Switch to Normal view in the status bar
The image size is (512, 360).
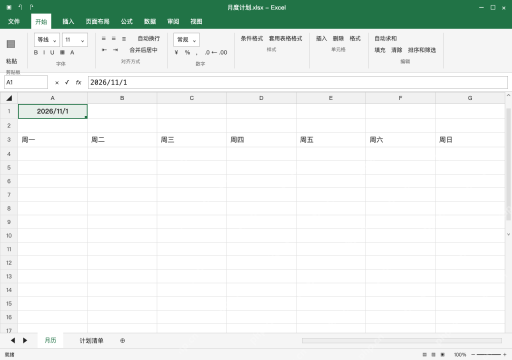[x=424, y=354]
